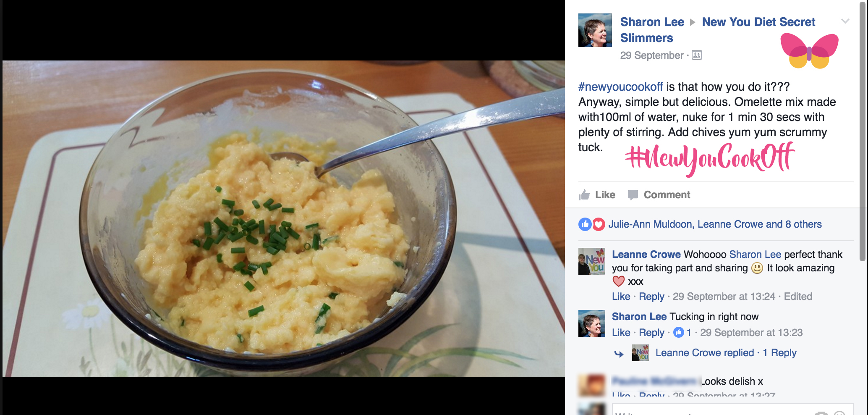Click Sharon Lee's profile picture at top
868x415 pixels.
(x=595, y=30)
